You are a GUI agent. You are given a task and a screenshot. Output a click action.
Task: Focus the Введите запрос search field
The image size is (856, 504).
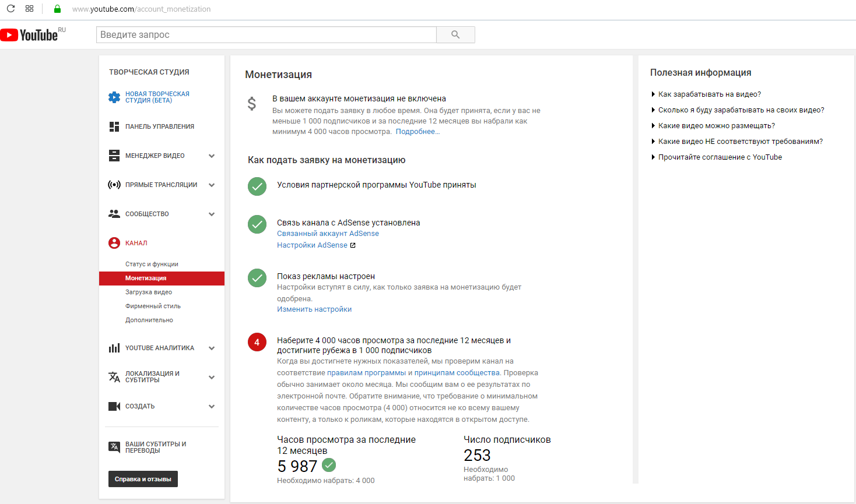(x=266, y=35)
